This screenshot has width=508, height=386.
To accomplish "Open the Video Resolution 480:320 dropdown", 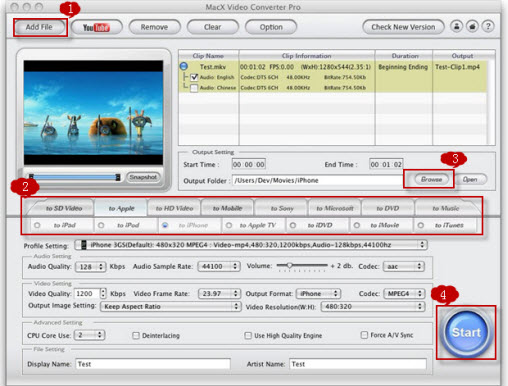I will [373, 306].
